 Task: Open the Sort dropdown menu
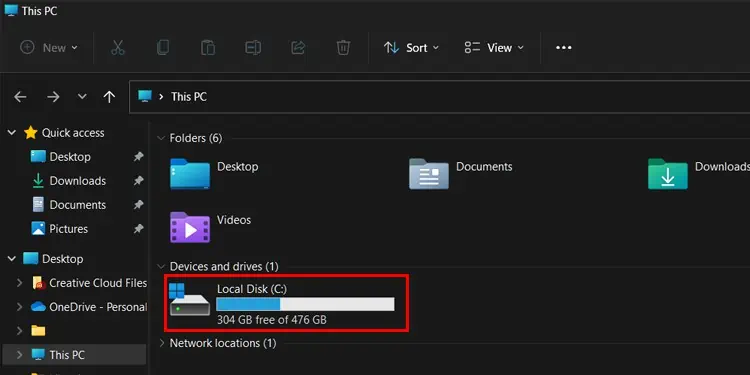click(411, 48)
